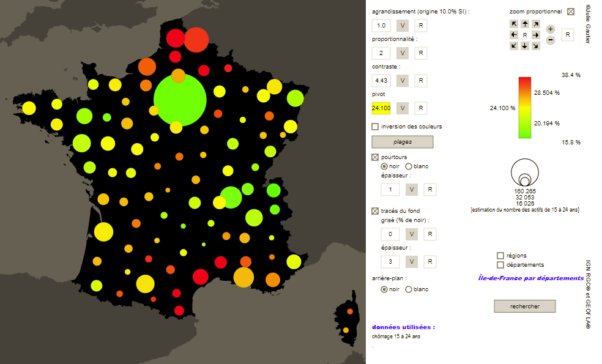602x364 pixels.
Task: Move the map diagonally down-right
Action: pyautogui.click(x=536, y=46)
